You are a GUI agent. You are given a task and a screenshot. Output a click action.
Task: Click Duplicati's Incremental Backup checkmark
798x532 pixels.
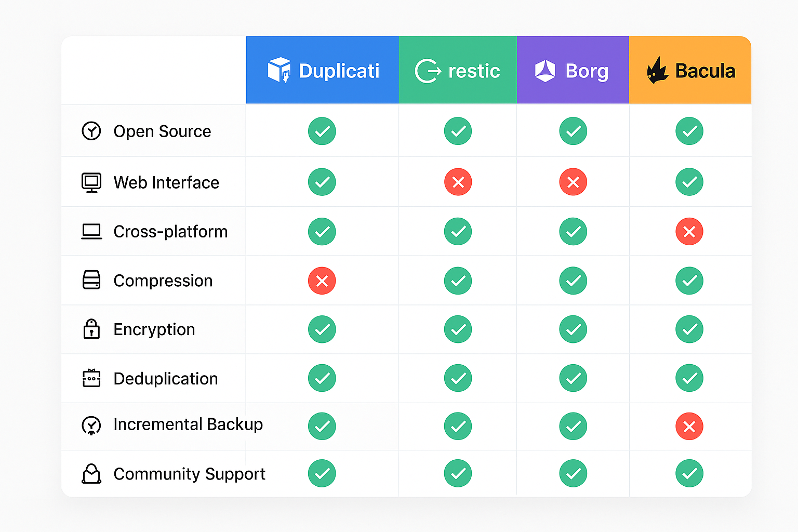click(322, 426)
